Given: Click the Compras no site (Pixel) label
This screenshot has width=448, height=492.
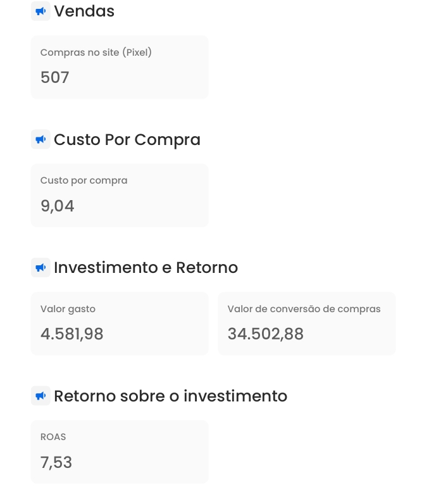Looking at the screenshot, I should 96,53.
